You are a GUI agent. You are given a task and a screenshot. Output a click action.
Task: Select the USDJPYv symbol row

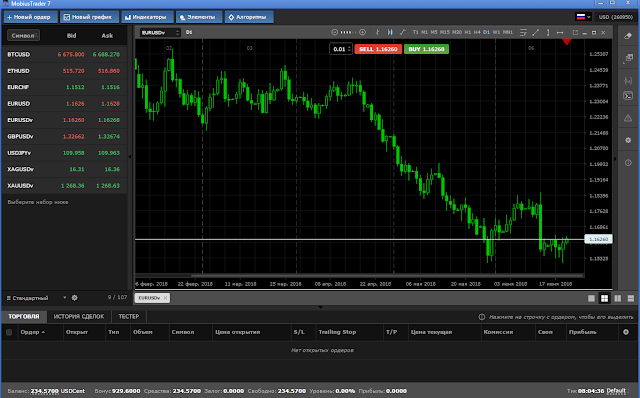point(64,153)
